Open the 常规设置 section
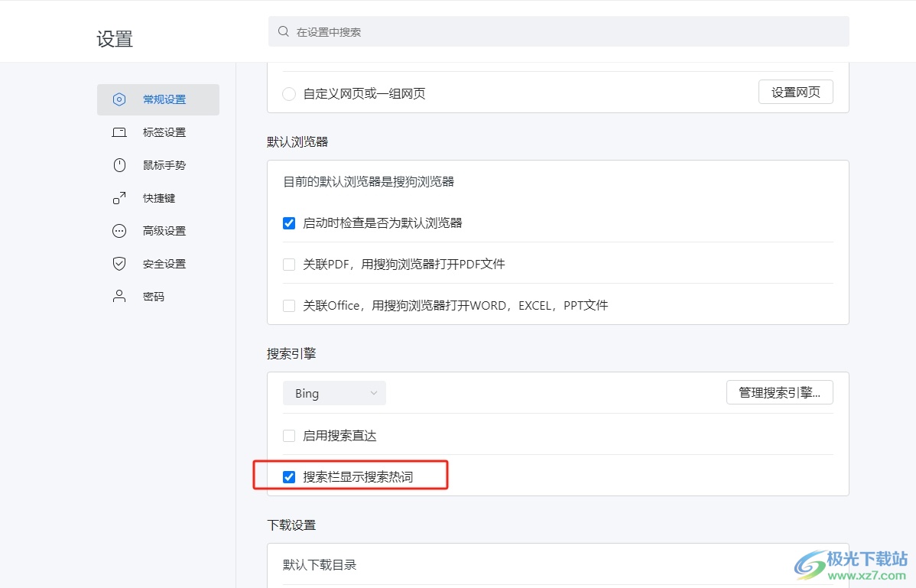 pyautogui.click(x=158, y=99)
